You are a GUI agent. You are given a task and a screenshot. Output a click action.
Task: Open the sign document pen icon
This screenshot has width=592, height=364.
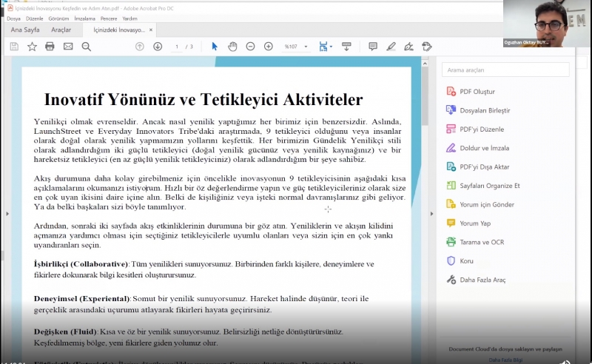(408, 47)
